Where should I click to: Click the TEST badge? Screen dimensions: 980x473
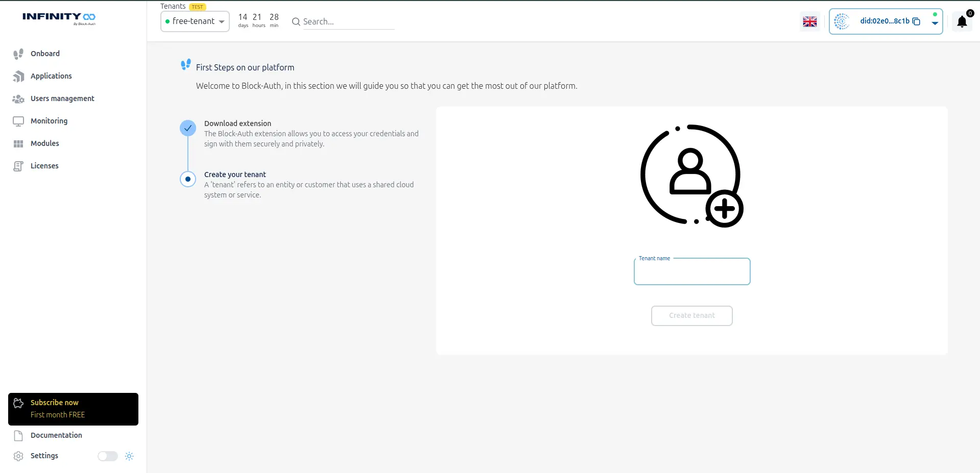click(198, 7)
